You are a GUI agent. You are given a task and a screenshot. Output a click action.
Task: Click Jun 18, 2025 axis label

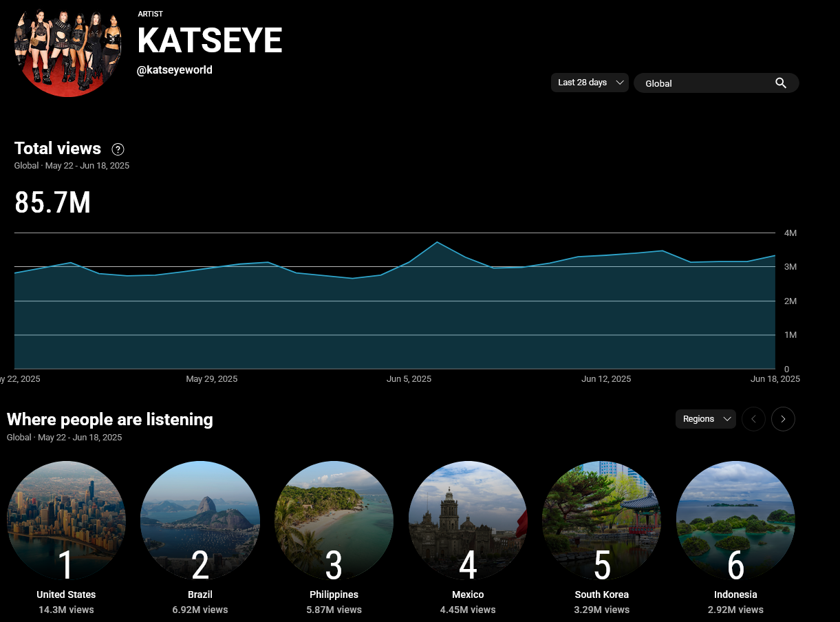tap(775, 379)
